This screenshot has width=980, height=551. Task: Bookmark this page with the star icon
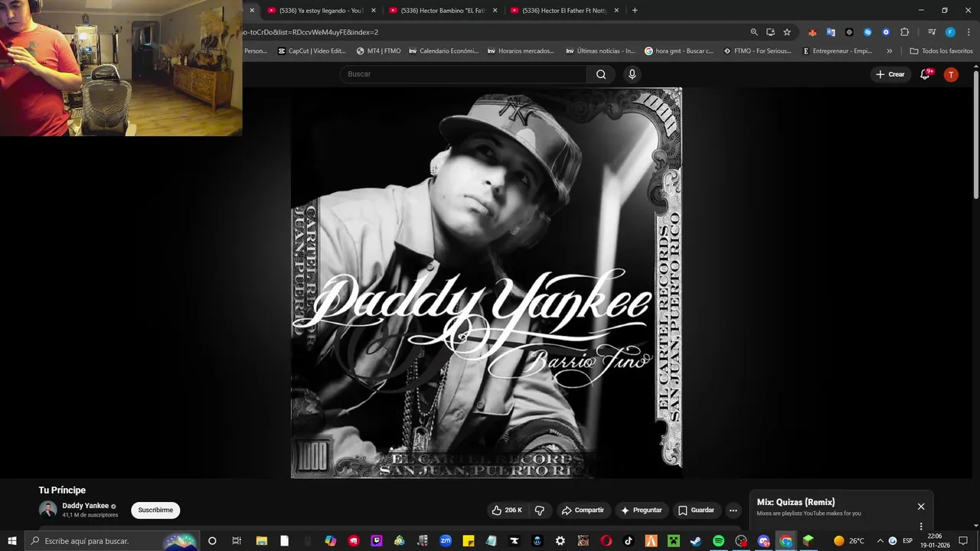click(x=787, y=32)
